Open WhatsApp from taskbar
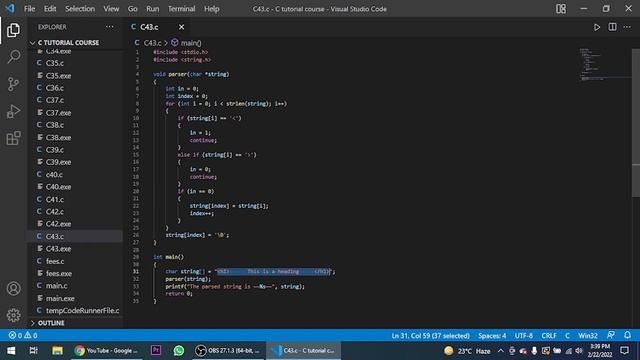The height and width of the screenshot is (360, 640). pyautogui.click(x=178, y=351)
